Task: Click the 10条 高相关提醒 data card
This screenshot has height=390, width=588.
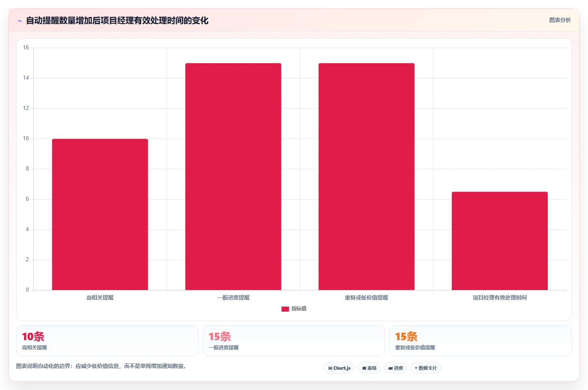Action: (107, 341)
